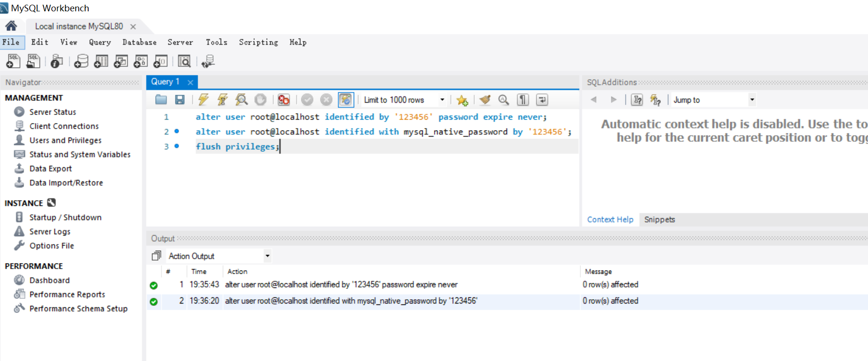Select output row with time 19:36:20

507,301
